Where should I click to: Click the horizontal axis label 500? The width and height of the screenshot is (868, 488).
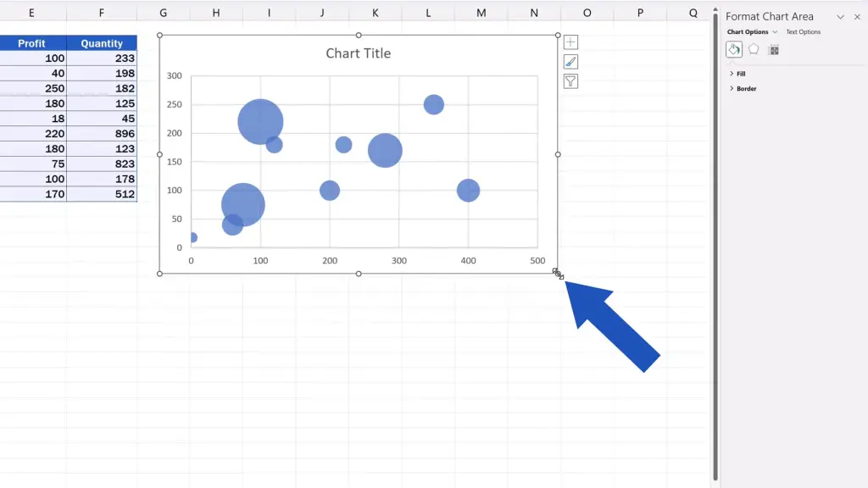pos(537,261)
